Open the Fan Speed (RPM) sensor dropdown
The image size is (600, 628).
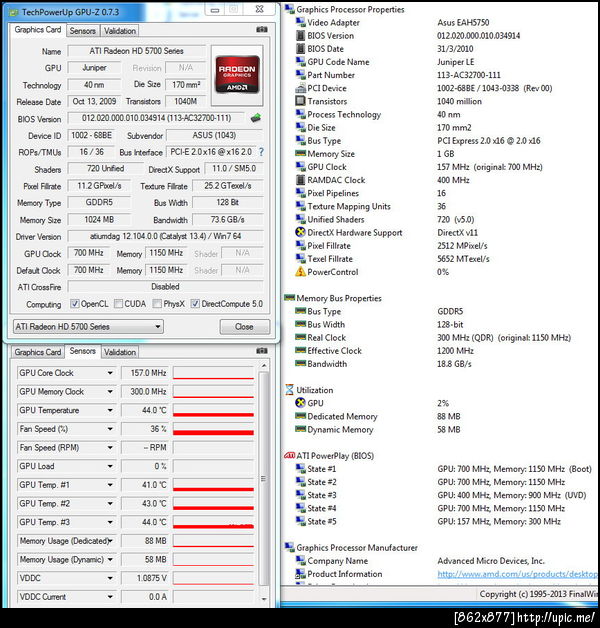[x=110, y=447]
